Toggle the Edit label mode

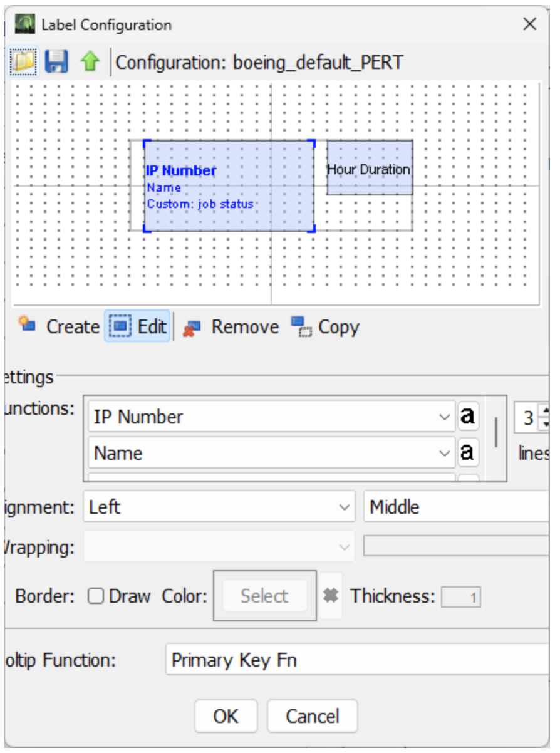[138, 327]
